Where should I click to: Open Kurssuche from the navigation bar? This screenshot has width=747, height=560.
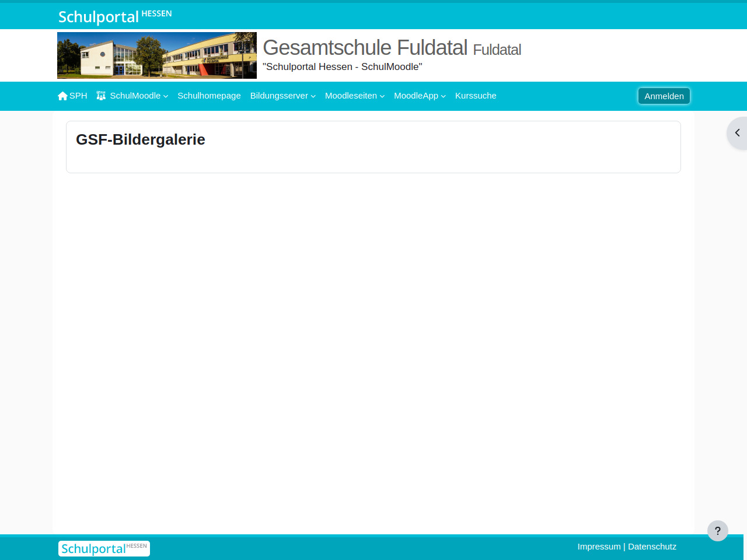tap(476, 96)
